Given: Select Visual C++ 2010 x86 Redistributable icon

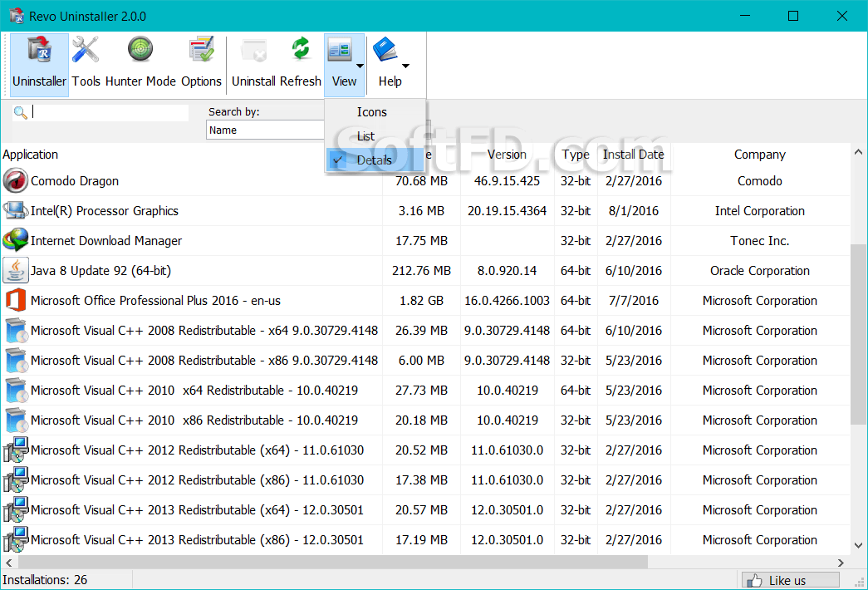Looking at the screenshot, I should click(16, 420).
